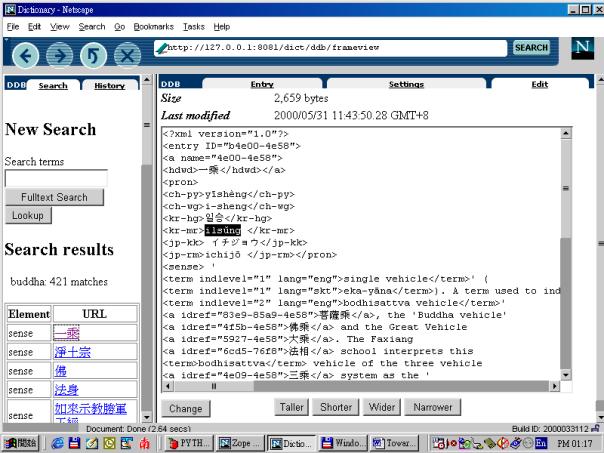Click the Change button below XML editor

pos(185,408)
